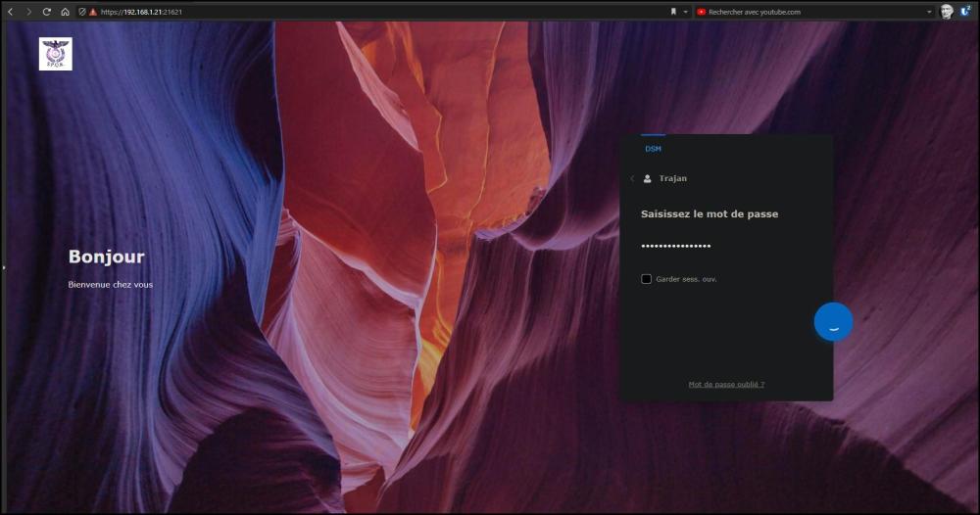The height and width of the screenshot is (515, 980).
Task: Bookmark this page with the bookmark icon
Action: click(673, 12)
